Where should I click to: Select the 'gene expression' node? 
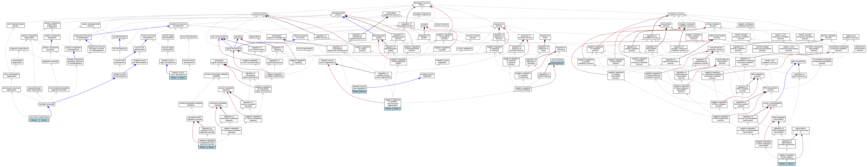[798, 62]
